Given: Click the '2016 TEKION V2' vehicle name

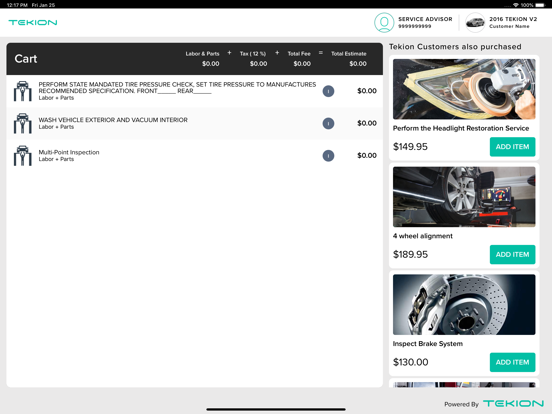Looking at the screenshot, I should (513, 19).
